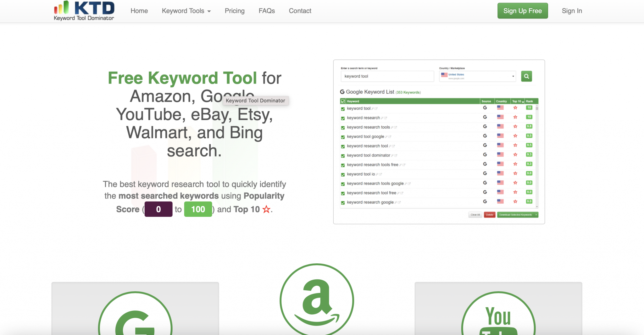The height and width of the screenshot is (335, 644).
Task: Click the green search magnifier icon
Action: (526, 76)
